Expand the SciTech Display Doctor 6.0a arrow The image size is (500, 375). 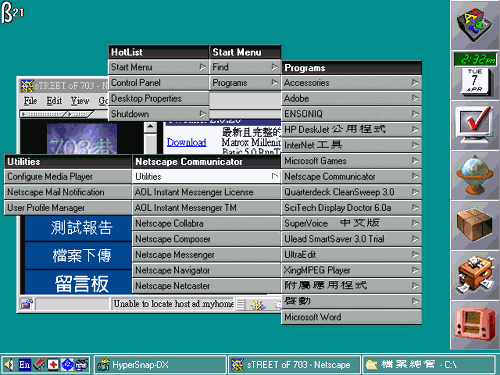click(x=415, y=208)
